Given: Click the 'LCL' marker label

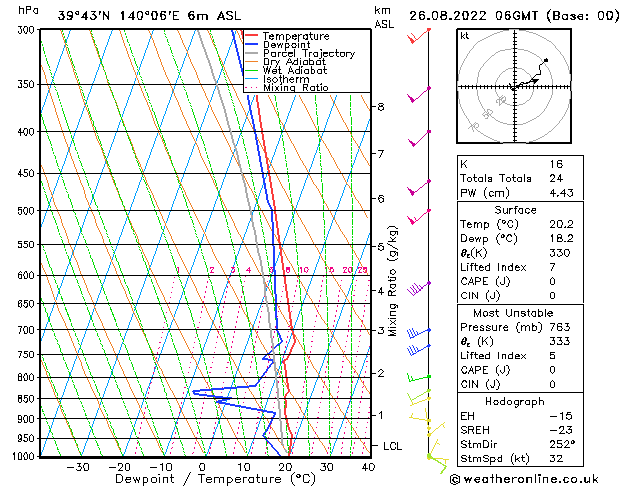Looking at the screenshot, I should pyautogui.click(x=392, y=446).
